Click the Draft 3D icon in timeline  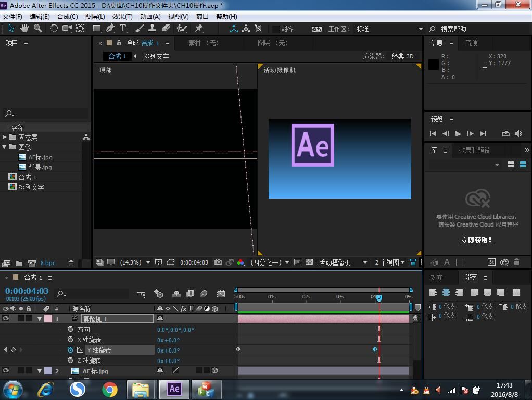coord(158,294)
